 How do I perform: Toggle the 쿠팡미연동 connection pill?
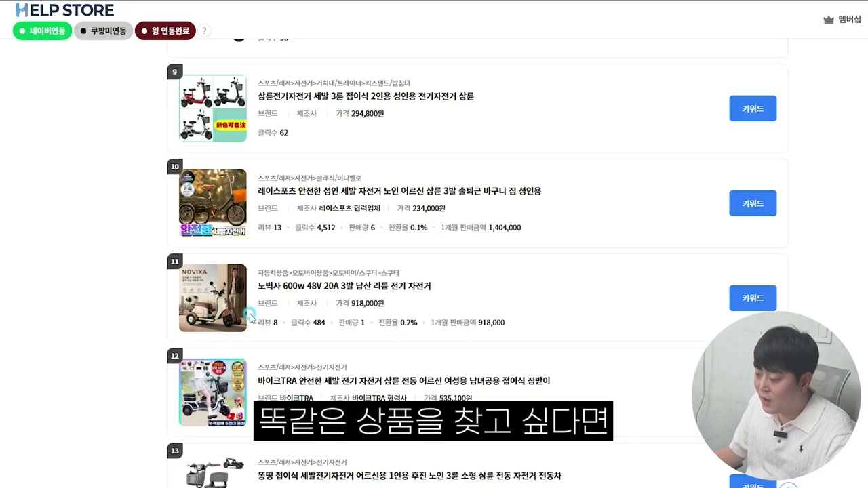click(x=103, y=31)
